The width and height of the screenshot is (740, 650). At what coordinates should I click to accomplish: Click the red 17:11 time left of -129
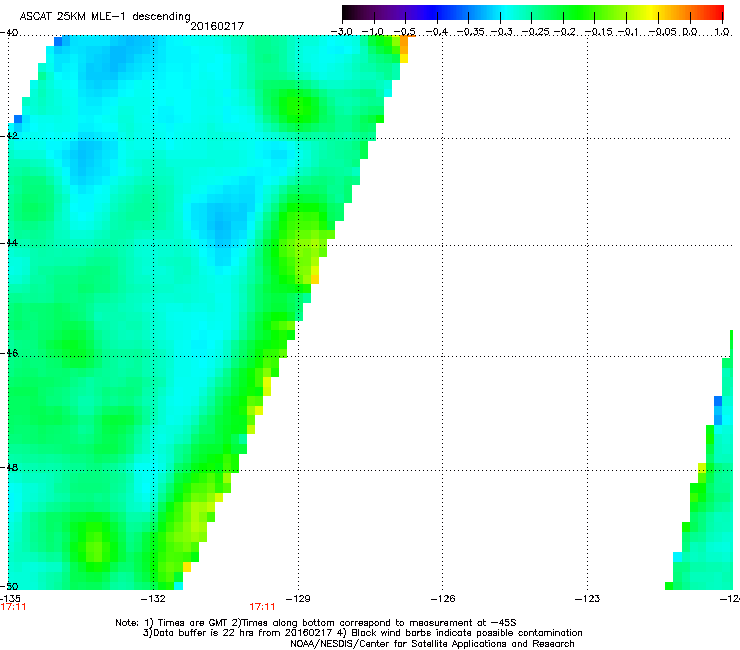pos(262,607)
